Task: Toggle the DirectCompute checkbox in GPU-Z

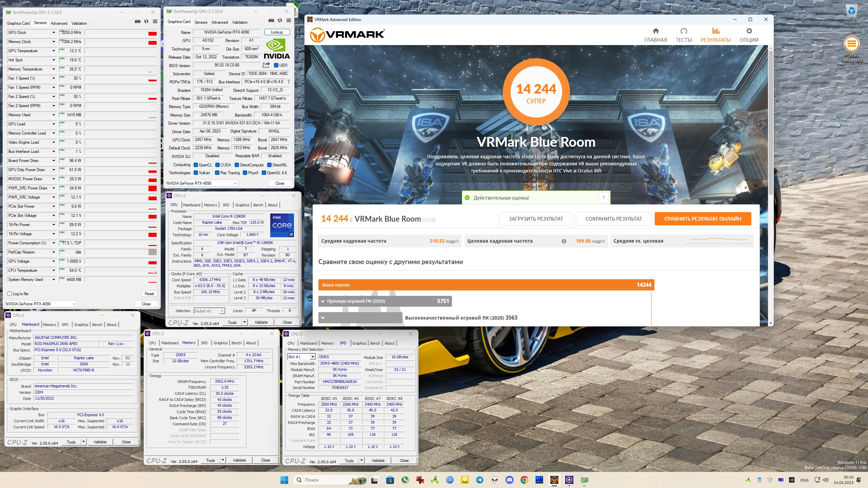Action: click(x=237, y=165)
